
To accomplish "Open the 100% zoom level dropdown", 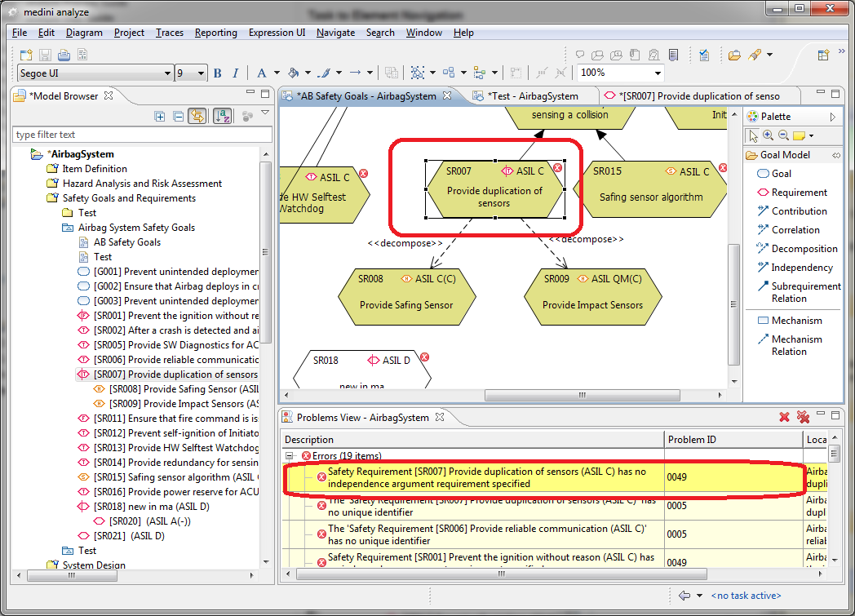I will pos(658,73).
